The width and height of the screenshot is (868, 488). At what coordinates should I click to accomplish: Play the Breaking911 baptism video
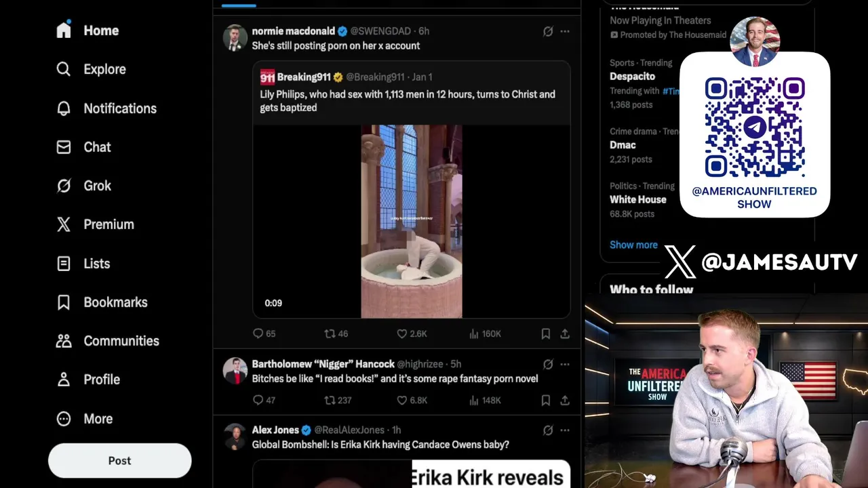click(x=412, y=221)
